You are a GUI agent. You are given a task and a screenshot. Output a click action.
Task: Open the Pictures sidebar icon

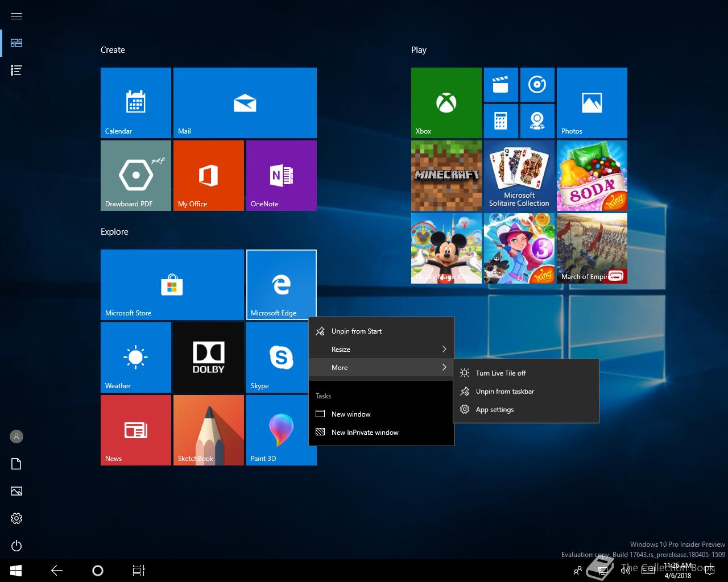click(16, 491)
